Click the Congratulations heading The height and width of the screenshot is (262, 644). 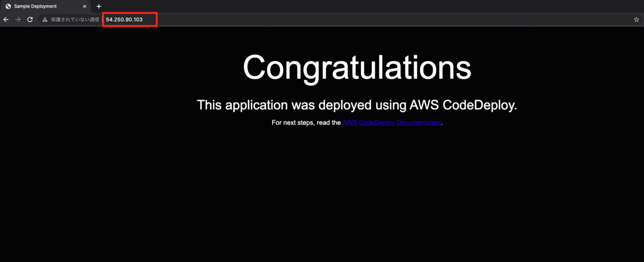coord(357,68)
